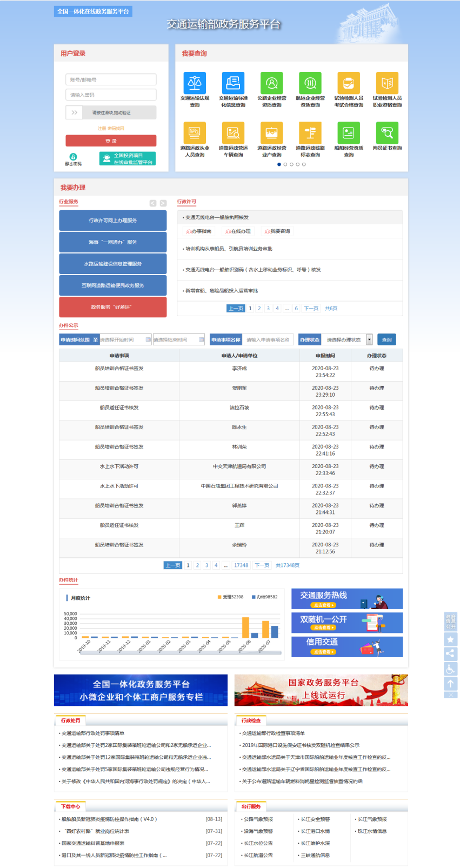The image size is (460, 868).
Task: Open calendar icon of end time field
Action: 201,339
